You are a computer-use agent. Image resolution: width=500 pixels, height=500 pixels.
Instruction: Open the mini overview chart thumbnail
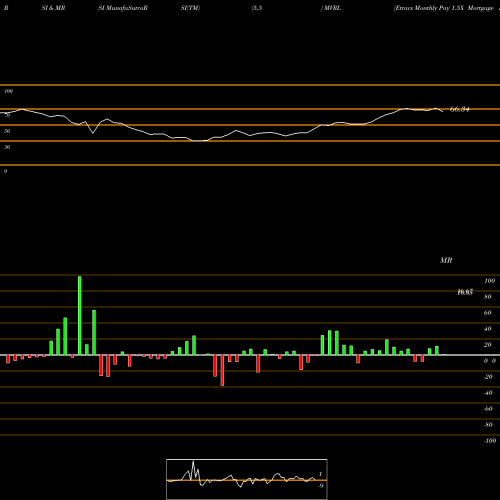click(247, 479)
